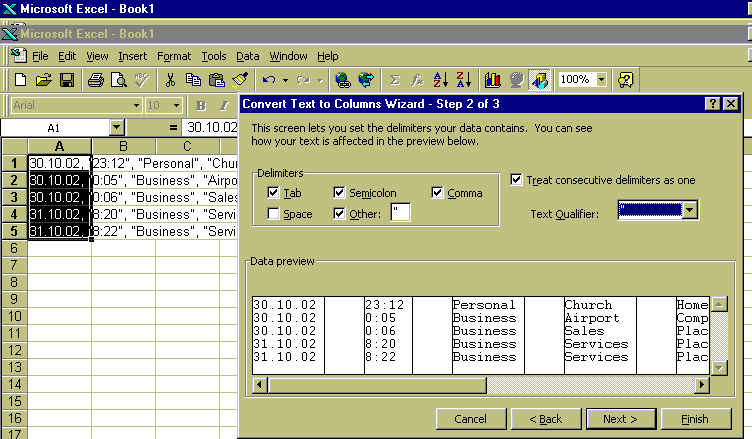Image resolution: width=752 pixels, height=439 pixels.
Task: Click the workbook icon beside File menu
Action: 19,56
